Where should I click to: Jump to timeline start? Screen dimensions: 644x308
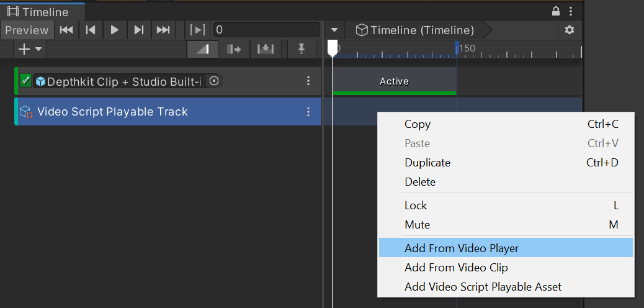[66, 30]
